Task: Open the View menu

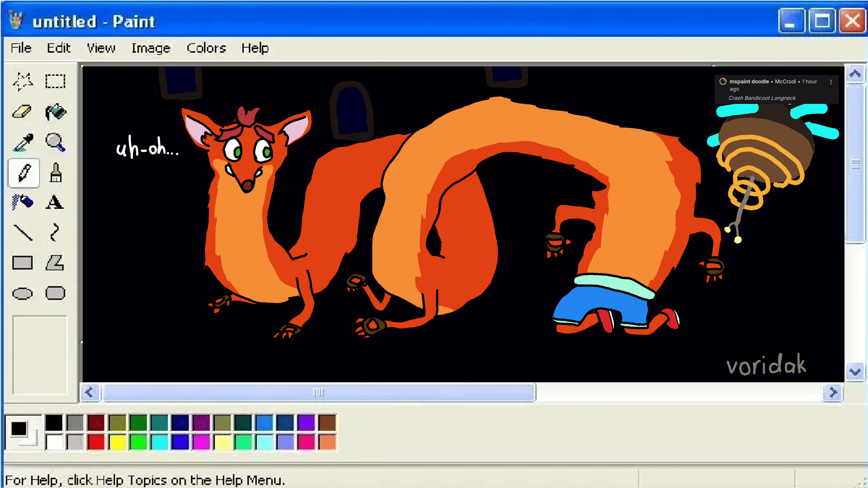Action: click(x=101, y=48)
